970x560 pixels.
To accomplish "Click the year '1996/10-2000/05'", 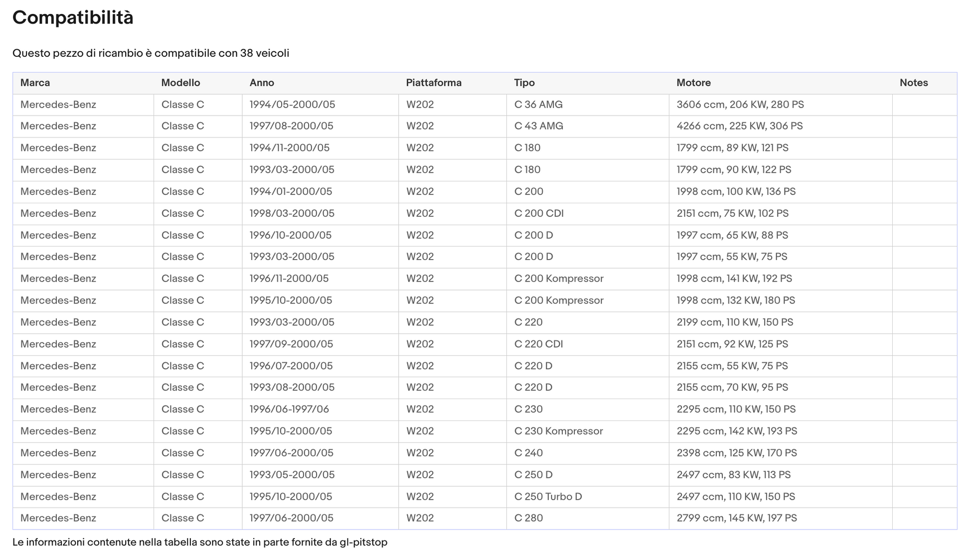I will [291, 235].
